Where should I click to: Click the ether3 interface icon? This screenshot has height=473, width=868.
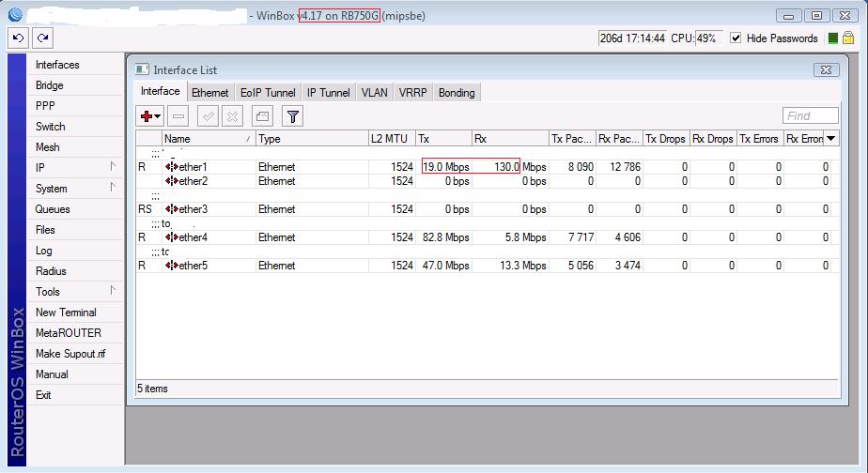(172, 209)
